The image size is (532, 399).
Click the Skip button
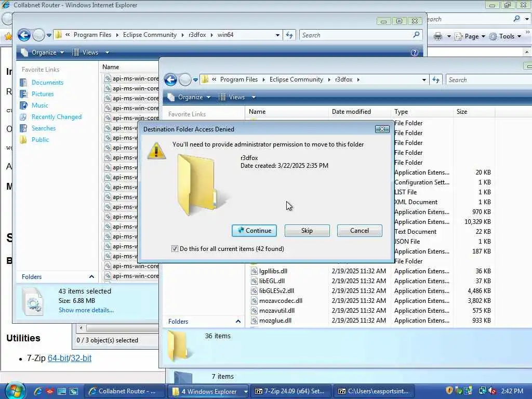point(307,231)
